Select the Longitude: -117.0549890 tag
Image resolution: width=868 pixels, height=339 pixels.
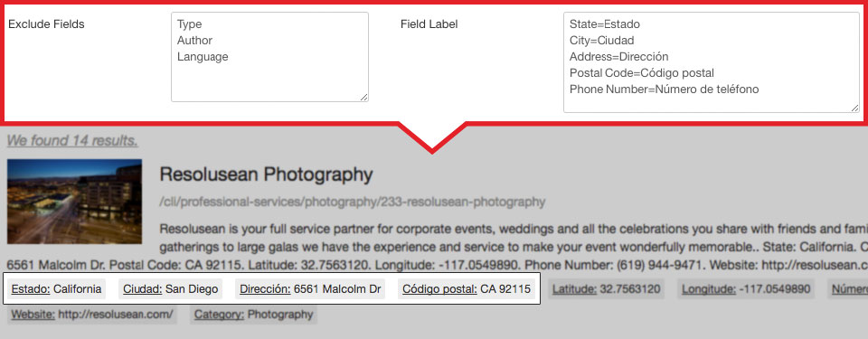[746, 288]
